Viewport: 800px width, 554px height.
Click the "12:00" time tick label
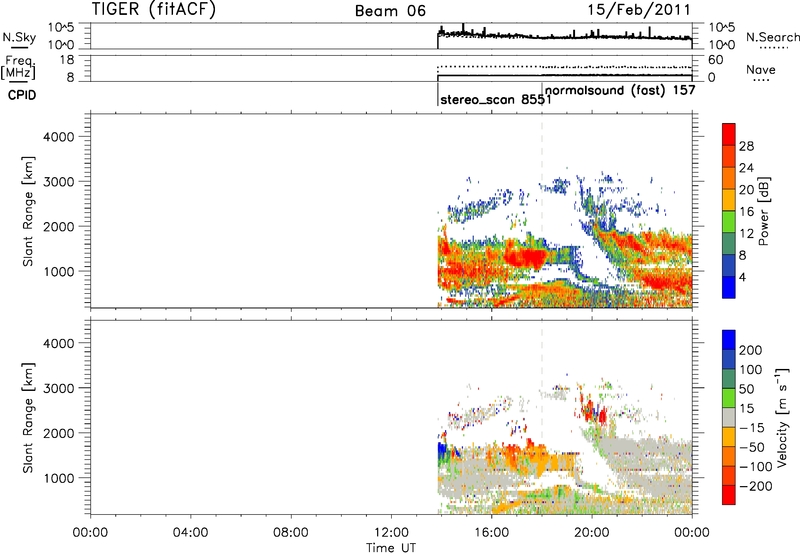tap(391, 533)
